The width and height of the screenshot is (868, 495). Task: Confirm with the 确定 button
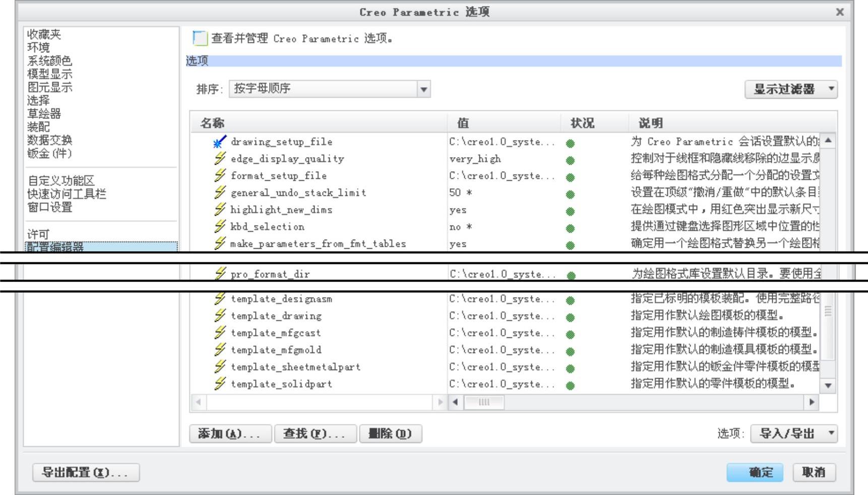point(755,472)
